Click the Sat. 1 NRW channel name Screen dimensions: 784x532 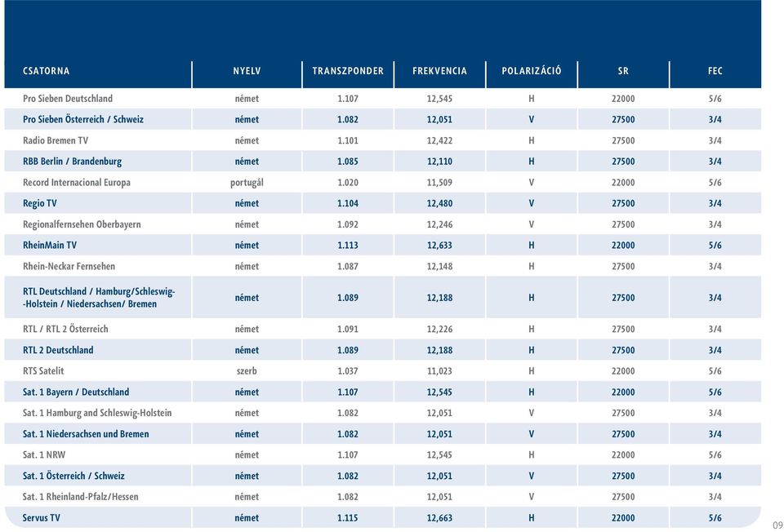[44, 454]
